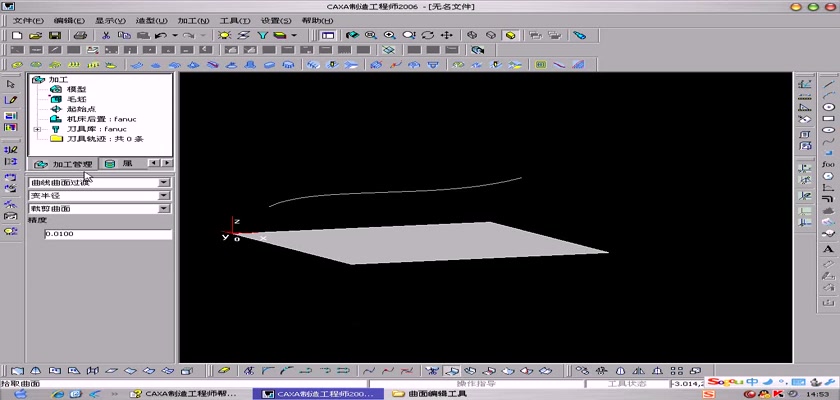Click the Print icon
The height and width of the screenshot is (400, 840).
[80, 35]
